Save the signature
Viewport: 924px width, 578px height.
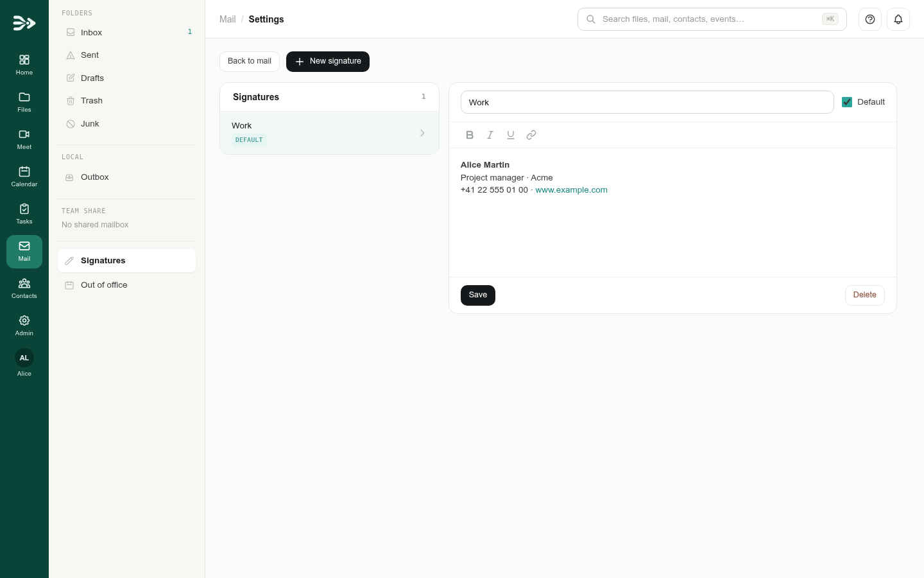[478, 295]
